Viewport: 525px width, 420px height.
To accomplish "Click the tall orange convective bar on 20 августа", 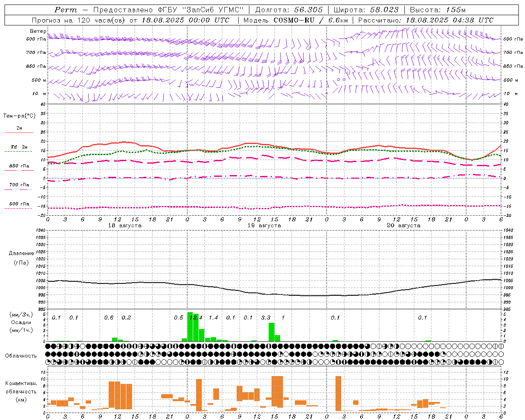I will pyautogui.click(x=338, y=393).
